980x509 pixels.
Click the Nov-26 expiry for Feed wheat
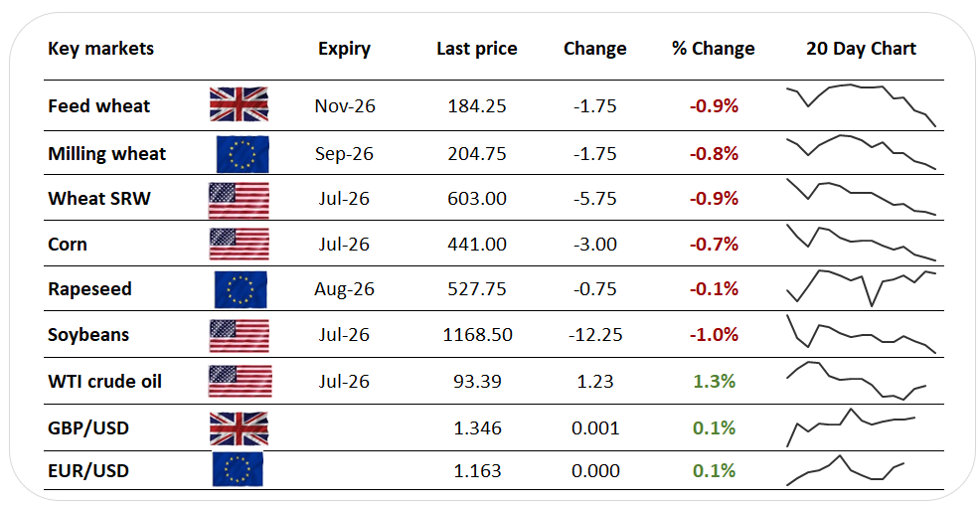click(344, 105)
